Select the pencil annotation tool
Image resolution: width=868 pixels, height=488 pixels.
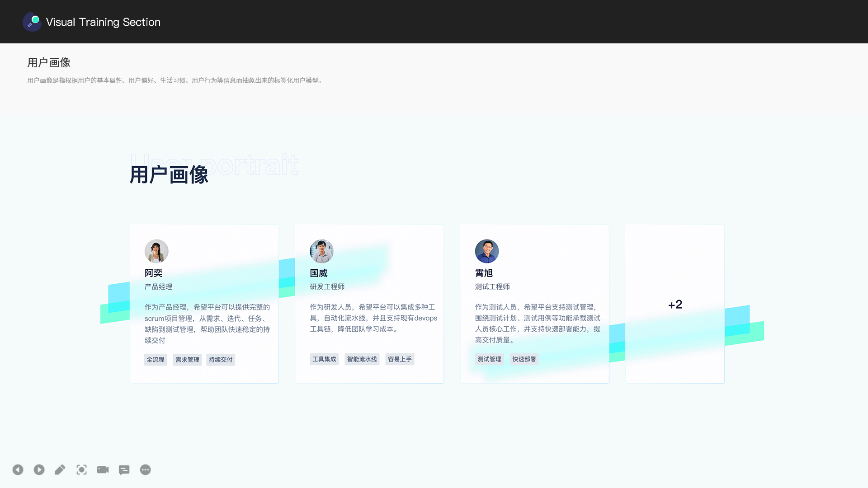click(60, 469)
